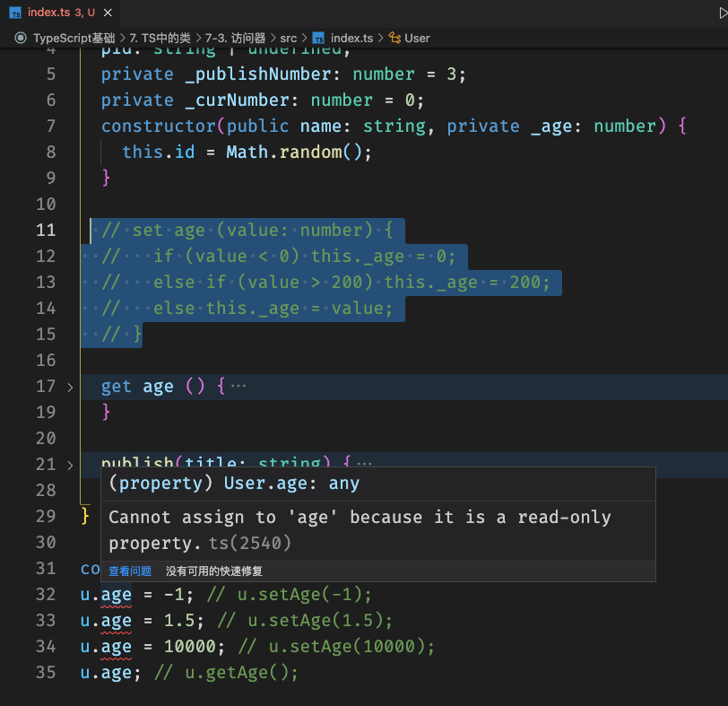This screenshot has height=706, width=728.
Task: Click the TS icon in breadcrumb
Action: pyautogui.click(x=318, y=38)
